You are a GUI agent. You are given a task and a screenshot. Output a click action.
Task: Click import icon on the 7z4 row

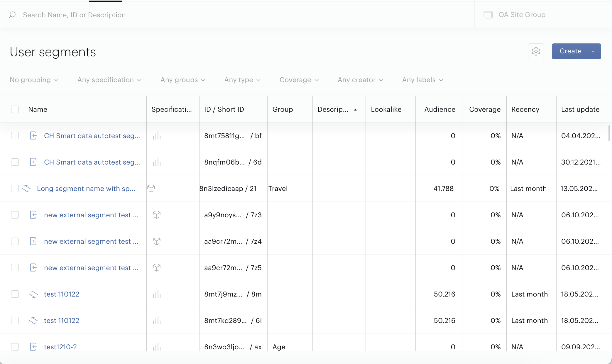[33, 241]
